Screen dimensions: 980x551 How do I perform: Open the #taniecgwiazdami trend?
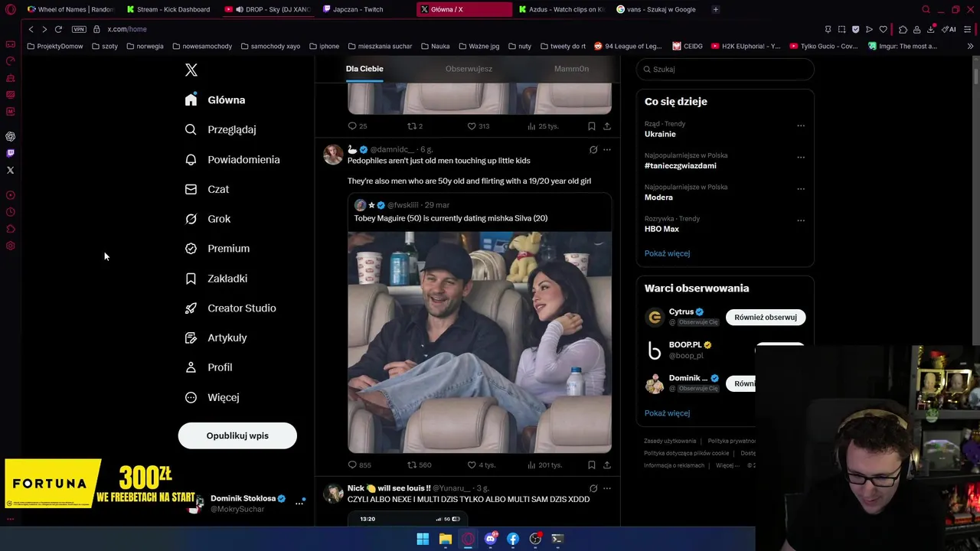[x=680, y=165]
